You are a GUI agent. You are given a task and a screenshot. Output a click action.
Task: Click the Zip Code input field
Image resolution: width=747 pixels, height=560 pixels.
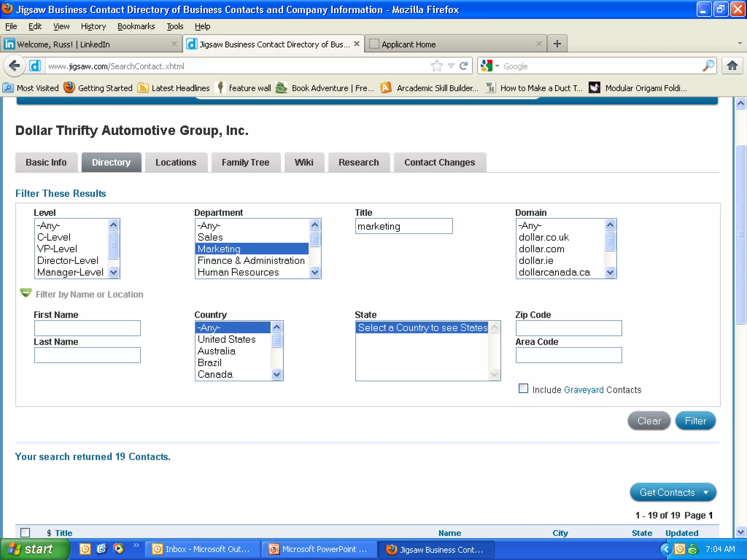click(x=568, y=328)
